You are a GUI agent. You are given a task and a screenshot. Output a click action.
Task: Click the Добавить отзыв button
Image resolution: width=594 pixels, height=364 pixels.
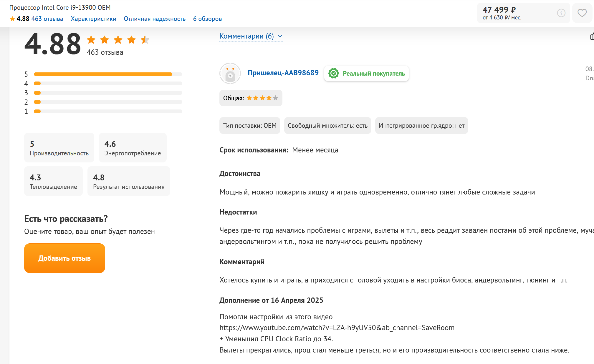pyautogui.click(x=64, y=258)
